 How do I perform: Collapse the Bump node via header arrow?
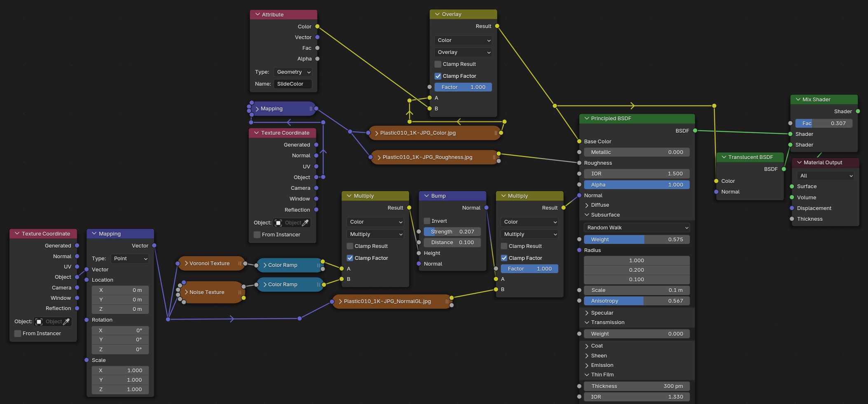(x=426, y=196)
